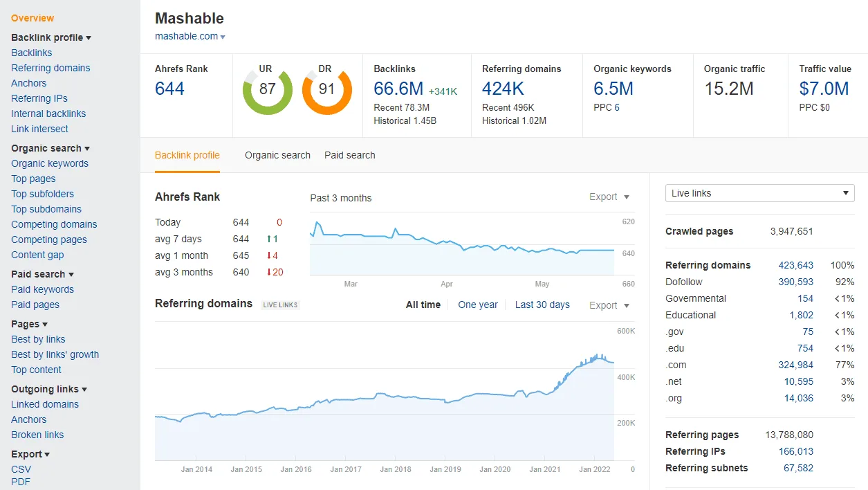Image resolution: width=868 pixels, height=490 pixels.
Task: Export the report as CSV
Action: (21, 469)
